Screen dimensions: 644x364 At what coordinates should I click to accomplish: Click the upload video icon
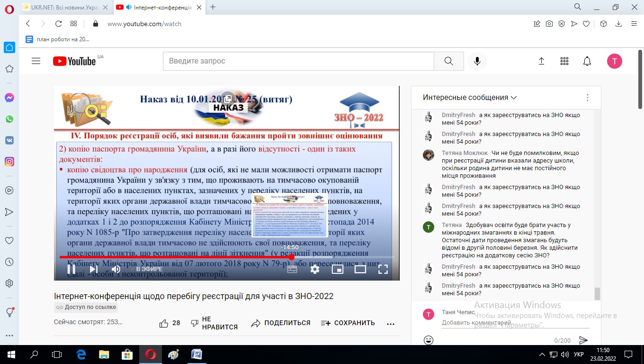tap(541, 61)
